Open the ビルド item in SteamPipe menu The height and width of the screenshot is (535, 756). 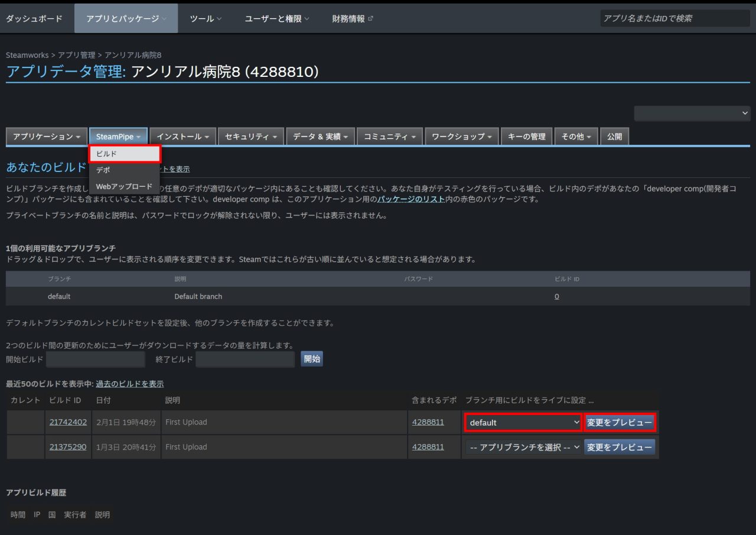coord(125,154)
